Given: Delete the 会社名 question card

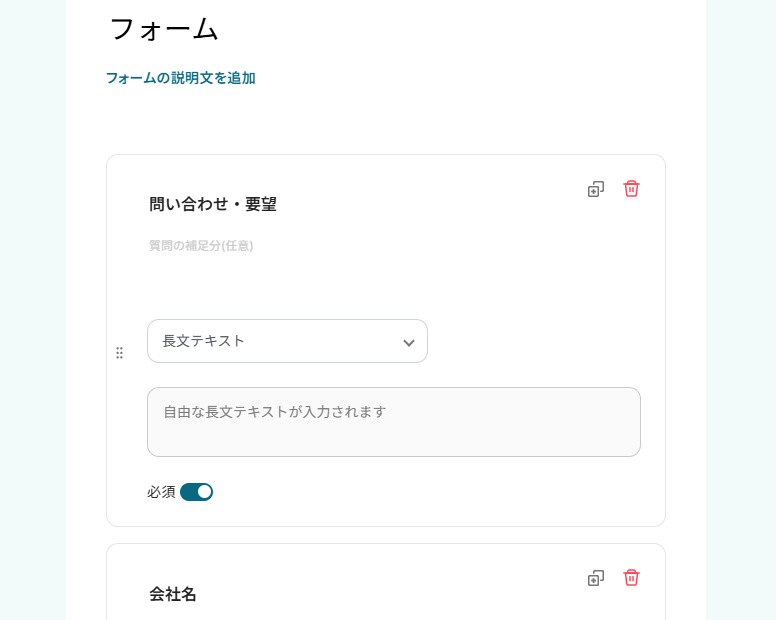Looking at the screenshot, I should click(x=631, y=578).
